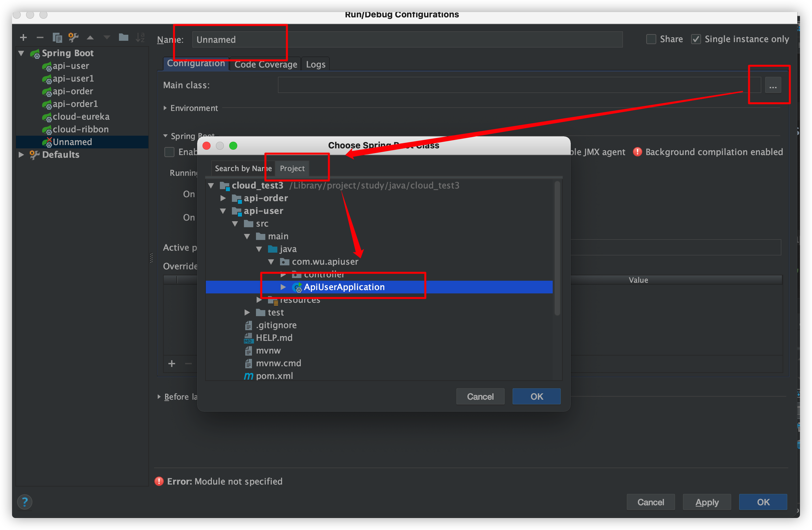Move configuration up arrow
Screen dimensions: 812x530
coord(90,37)
